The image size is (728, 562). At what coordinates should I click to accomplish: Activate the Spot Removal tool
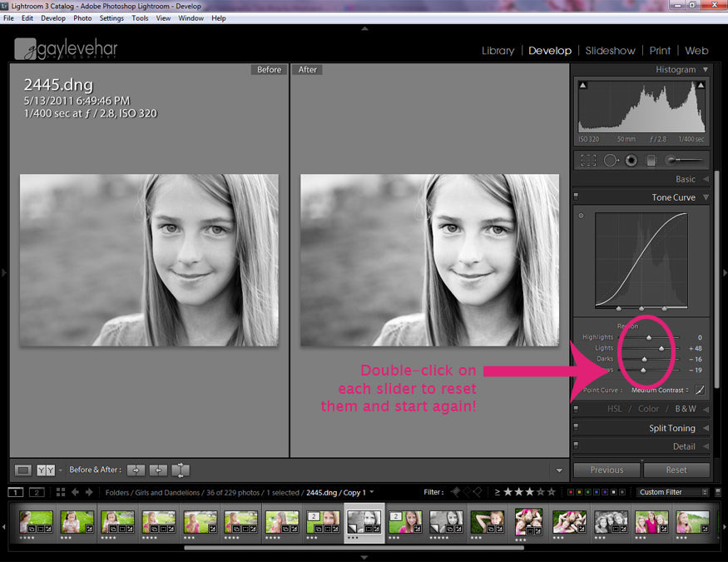pos(612,160)
